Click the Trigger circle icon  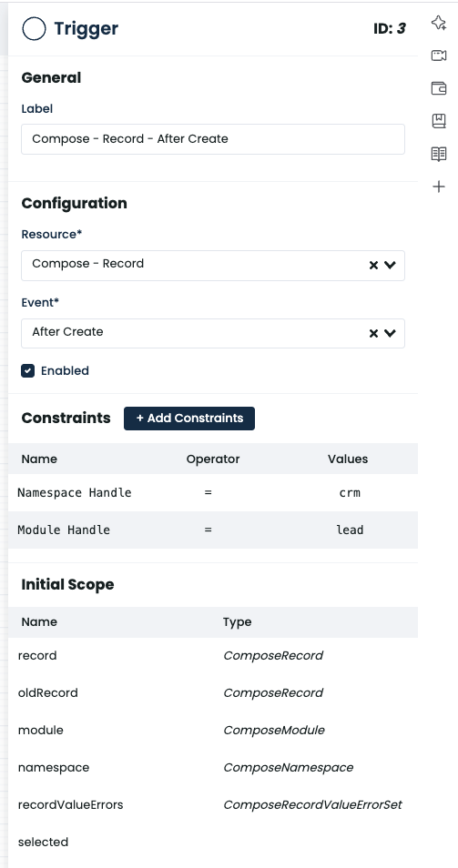click(x=34, y=29)
